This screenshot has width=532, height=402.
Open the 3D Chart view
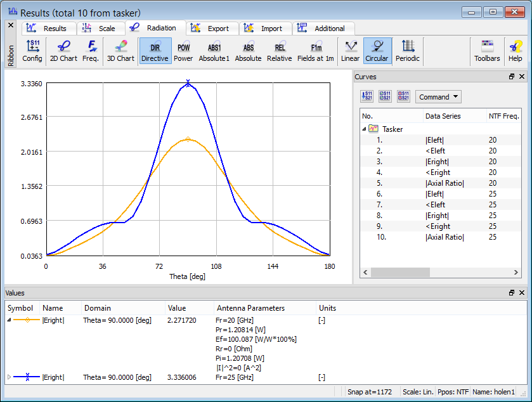120,51
